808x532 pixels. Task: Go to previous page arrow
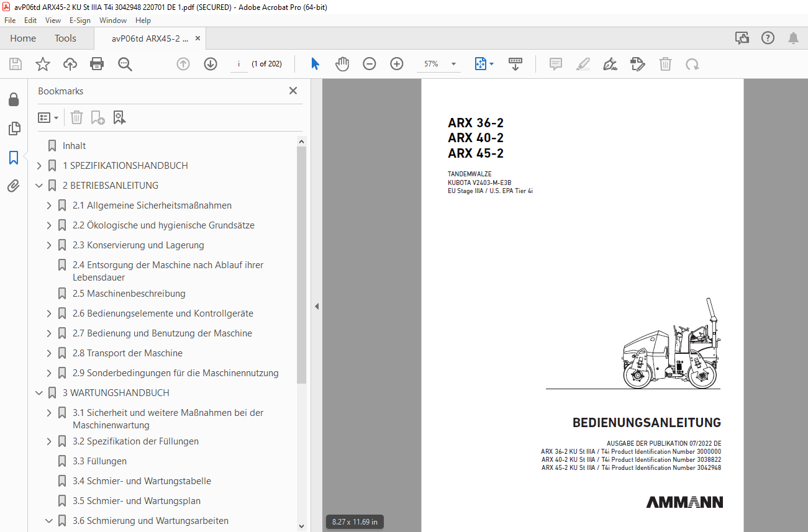tap(183, 64)
